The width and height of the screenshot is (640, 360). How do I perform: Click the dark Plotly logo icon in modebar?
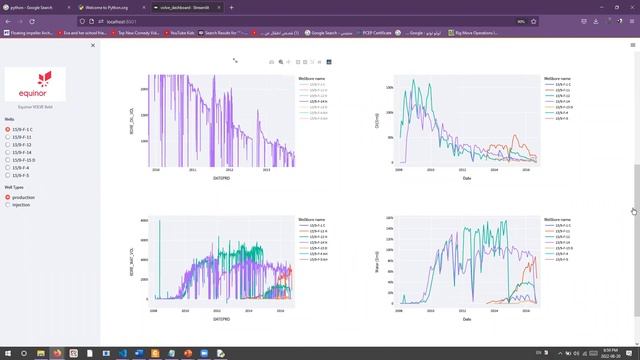[329, 62]
